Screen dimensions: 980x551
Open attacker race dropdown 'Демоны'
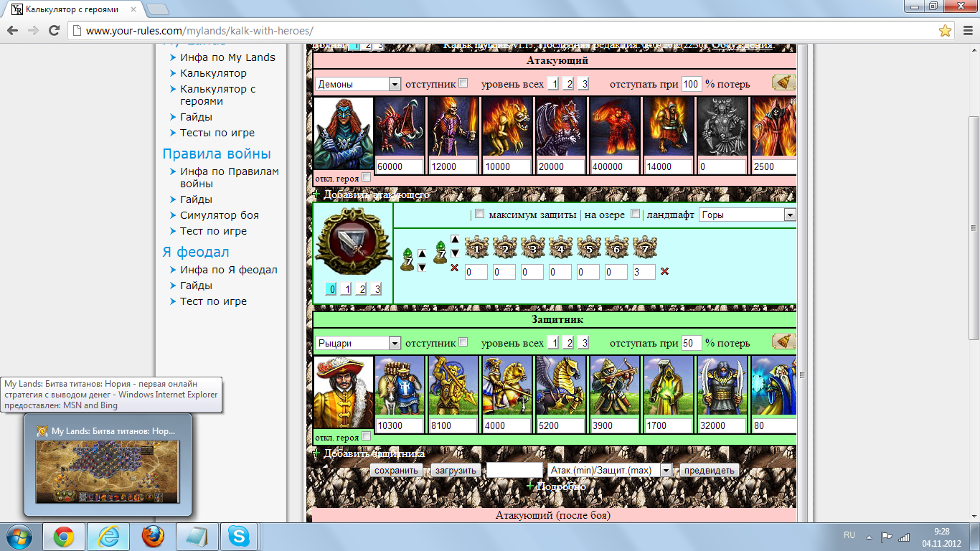click(358, 84)
